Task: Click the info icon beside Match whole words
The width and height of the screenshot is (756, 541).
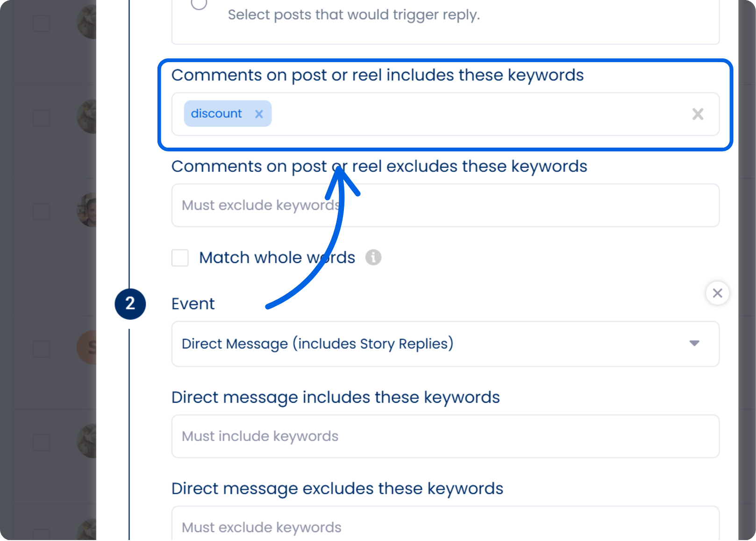Action: pyautogui.click(x=373, y=257)
